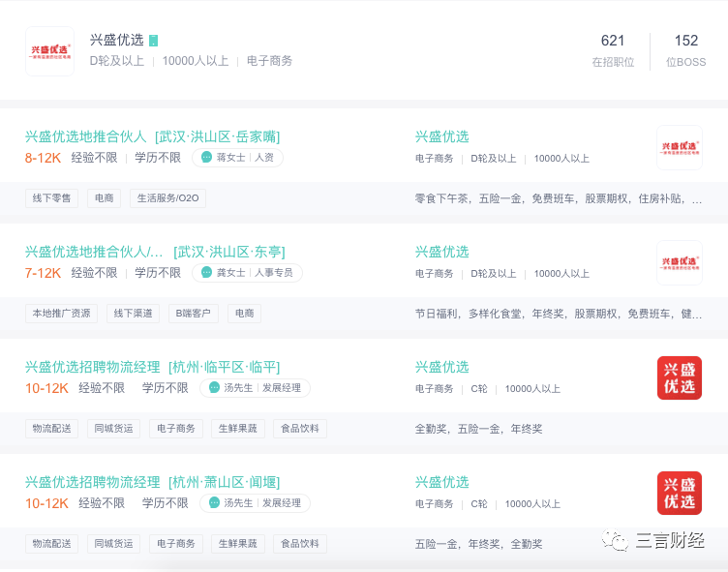The image size is (728, 572).
Task: Click benefits text 全勤奖，五险一金，年终奖
Action: [478, 429]
